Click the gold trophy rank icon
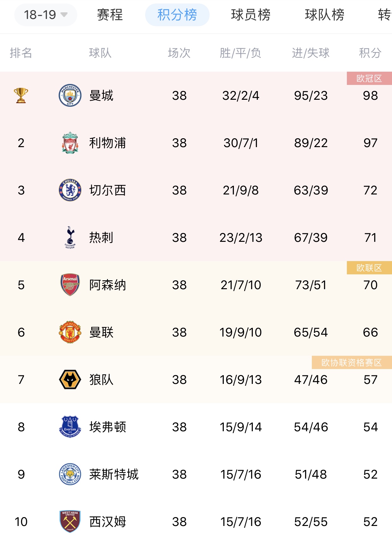 pos(21,95)
